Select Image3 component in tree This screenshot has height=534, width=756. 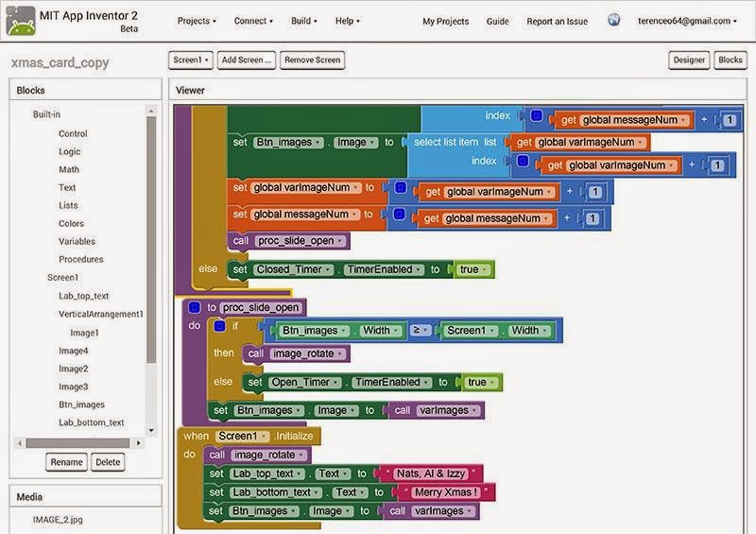pyautogui.click(x=74, y=387)
